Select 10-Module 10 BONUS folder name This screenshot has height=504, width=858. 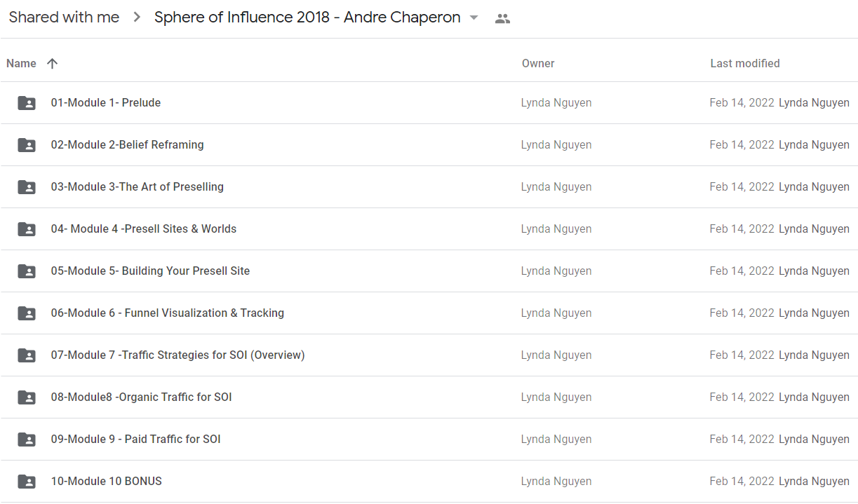107,481
